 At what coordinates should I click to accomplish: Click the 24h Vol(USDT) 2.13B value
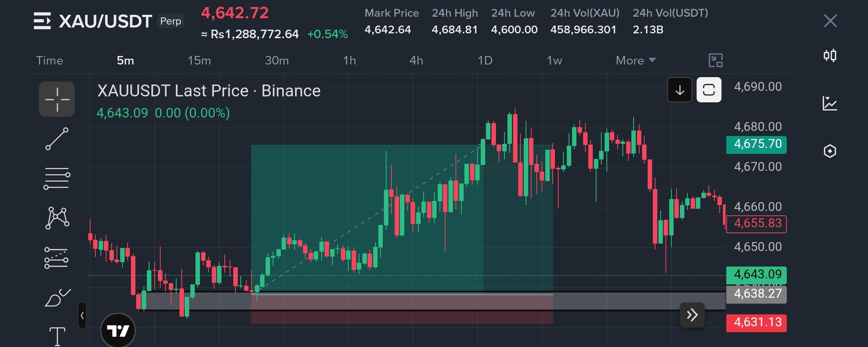point(648,30)
